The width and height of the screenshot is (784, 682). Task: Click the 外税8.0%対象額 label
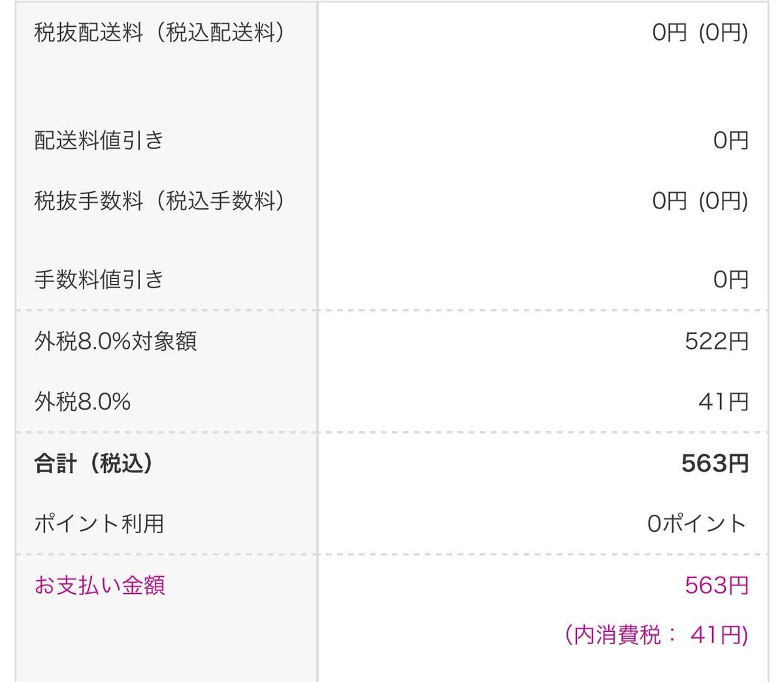(116, 341)
